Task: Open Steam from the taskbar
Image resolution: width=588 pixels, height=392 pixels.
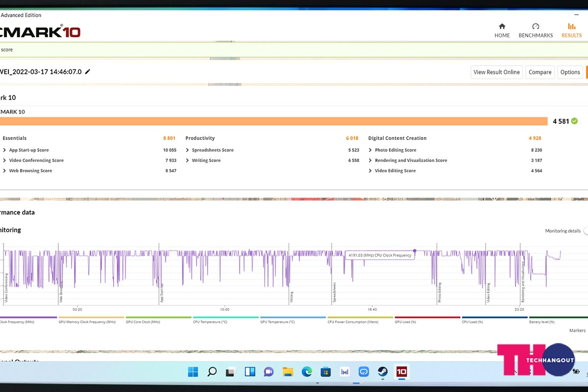Action: click(383, 372)
